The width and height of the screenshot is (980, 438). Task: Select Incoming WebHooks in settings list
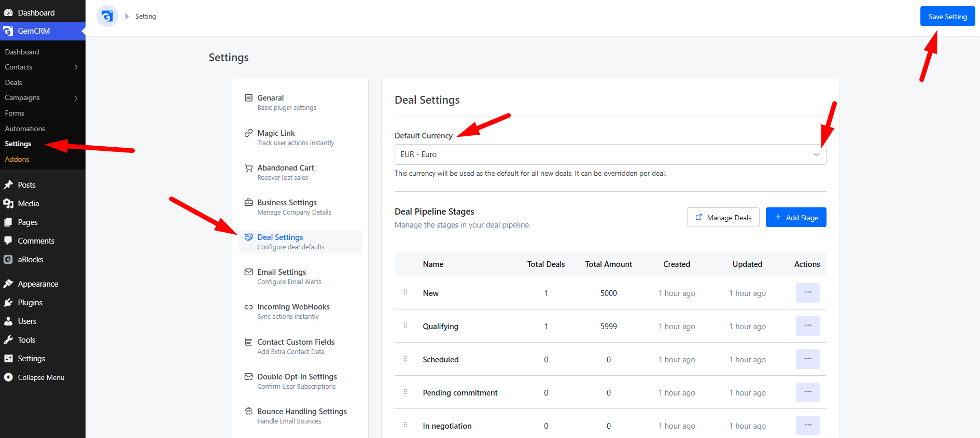pyautogui.click(x=300, y=311)
